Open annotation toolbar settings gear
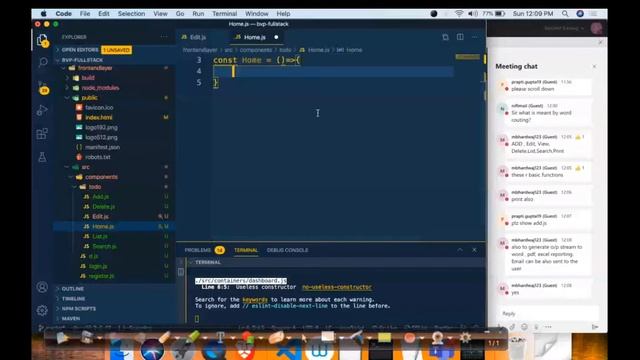Viewport: 640px width, 360px height. coord(465,338)
